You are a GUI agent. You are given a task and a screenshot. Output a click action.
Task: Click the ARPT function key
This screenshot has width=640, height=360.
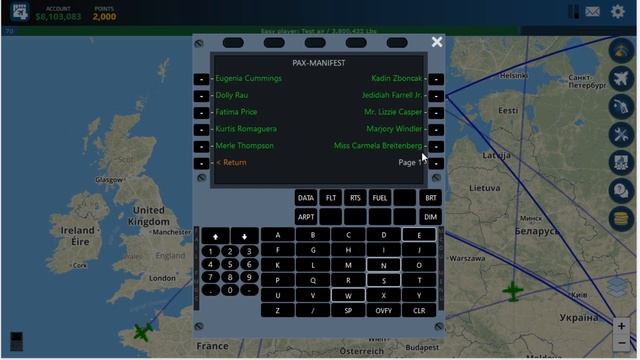tap(306, 217)
